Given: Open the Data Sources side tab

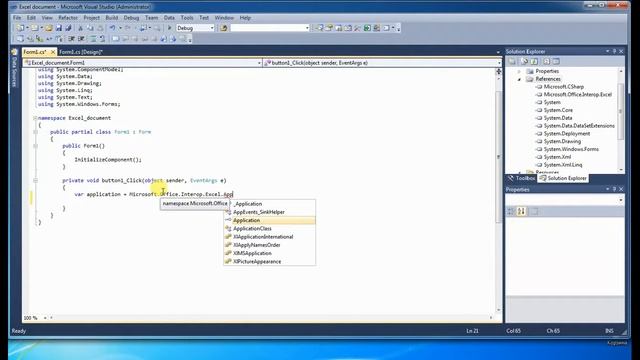Looking at the screenshot, I should coord(14,67).
